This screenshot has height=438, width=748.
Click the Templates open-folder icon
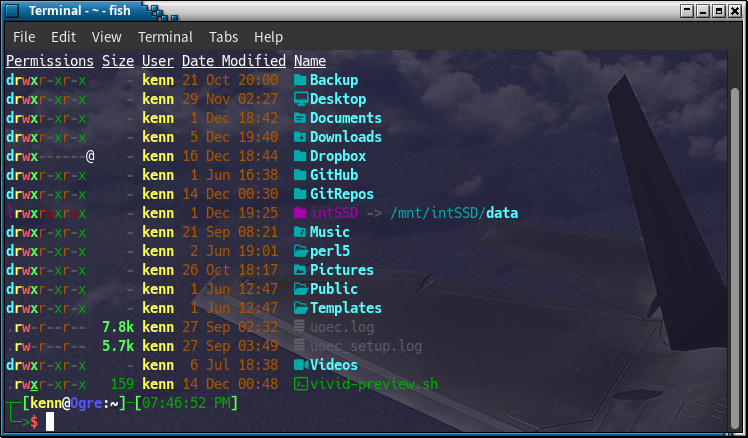coord(301,308)
